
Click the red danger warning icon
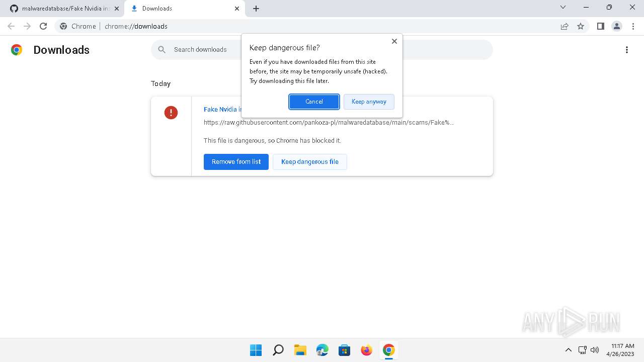[171, 113]
